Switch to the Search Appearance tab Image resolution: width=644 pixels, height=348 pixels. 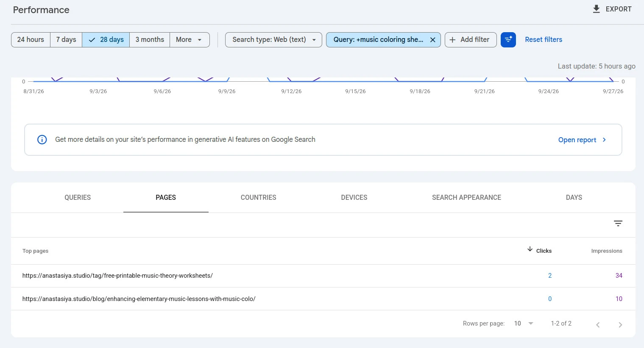466,198
